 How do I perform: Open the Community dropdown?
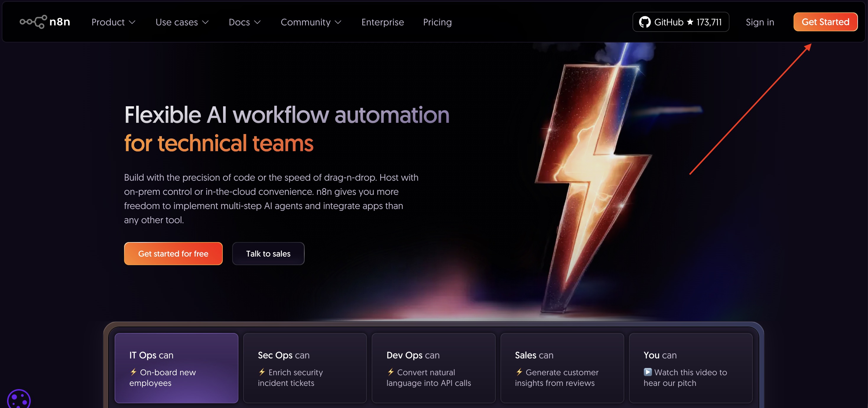pyautogui.click(x=311, y=22)
